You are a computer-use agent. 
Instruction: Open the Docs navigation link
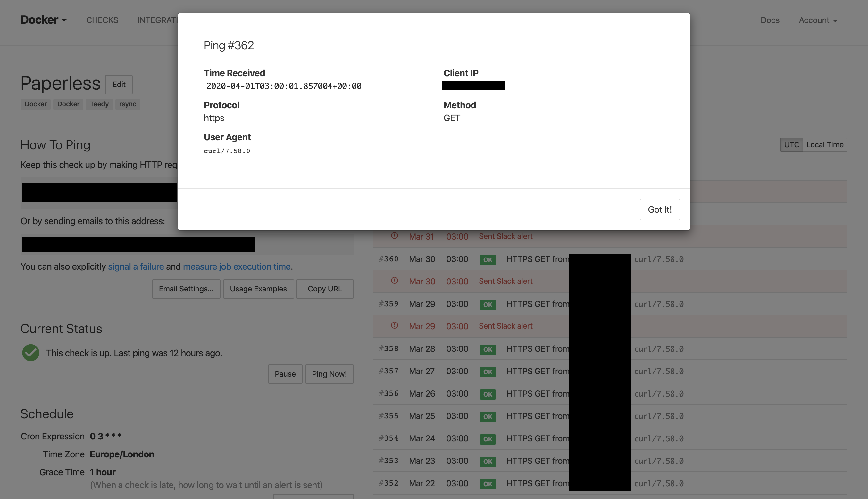770,20
